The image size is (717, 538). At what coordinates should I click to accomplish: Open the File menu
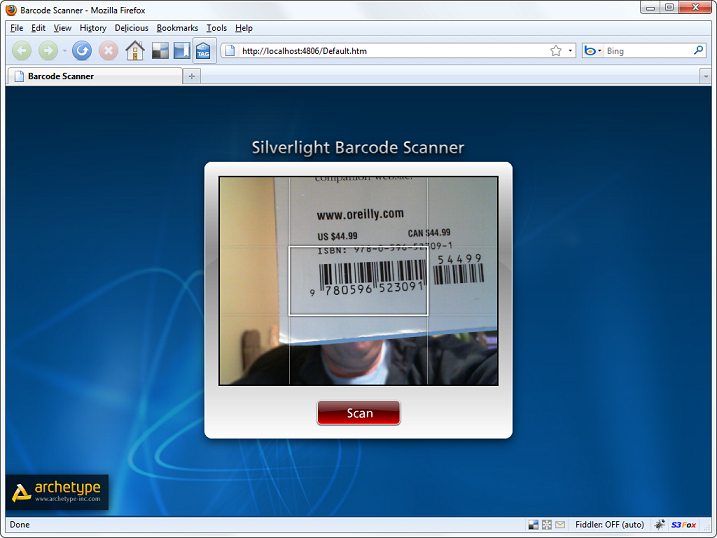pos(16,28)
